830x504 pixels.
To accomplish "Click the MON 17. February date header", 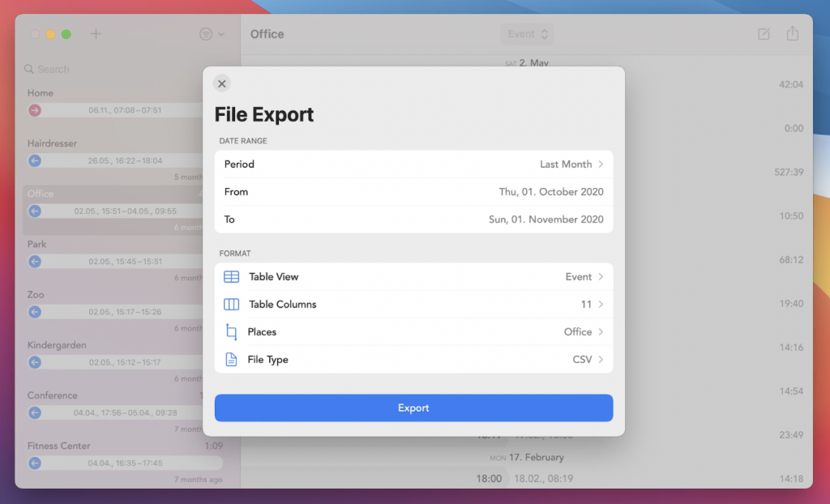I will click(x=527, y=457).
